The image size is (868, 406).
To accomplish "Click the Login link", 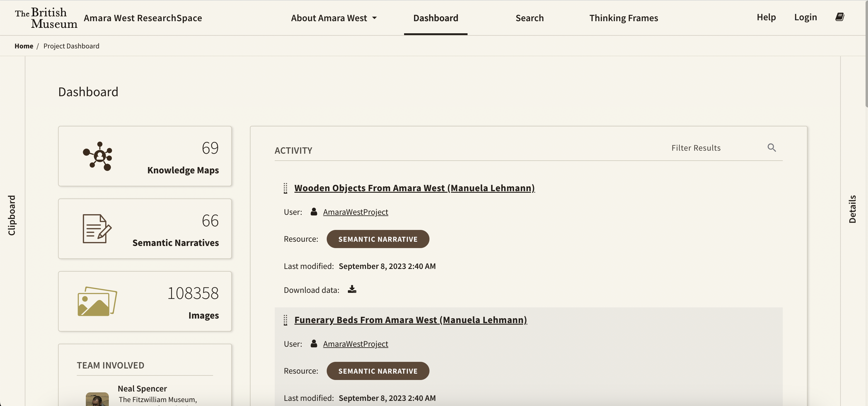I will 805,17.
